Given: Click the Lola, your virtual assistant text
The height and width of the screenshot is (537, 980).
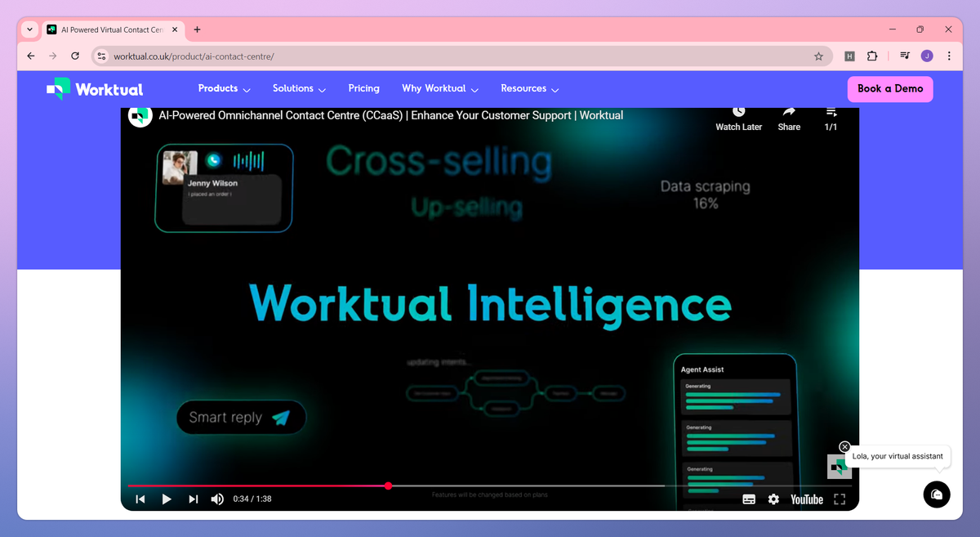Looking at the screenshot, I should pyautogui.click(x=898, y=456).
